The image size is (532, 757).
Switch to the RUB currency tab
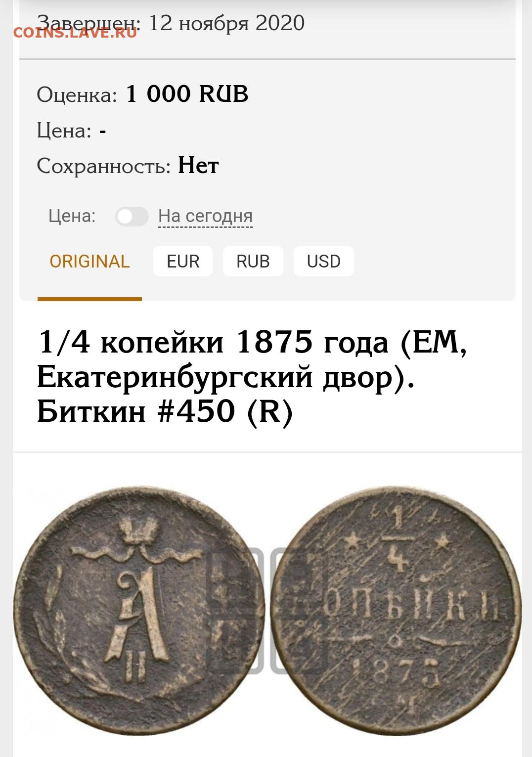253,261
